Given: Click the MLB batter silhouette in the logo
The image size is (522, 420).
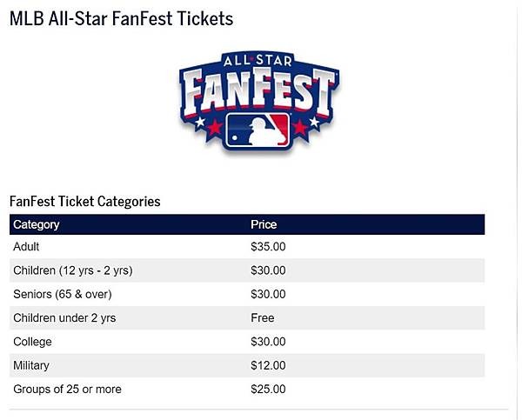Looking at the screenshot, I should pyautogui.click(x=258, y=130).
